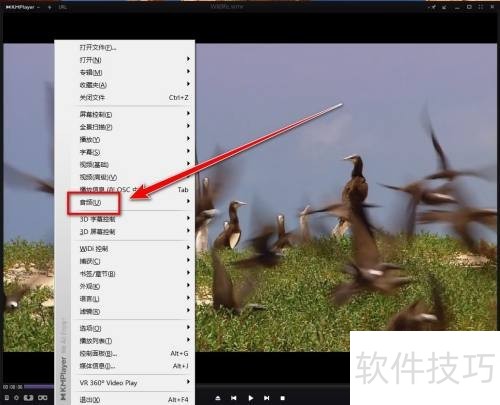The height and width of the screenshot is (405, 500).
Task: Click the Play button in playback controls
Action: pyautogui.click(x=251, y=398)
